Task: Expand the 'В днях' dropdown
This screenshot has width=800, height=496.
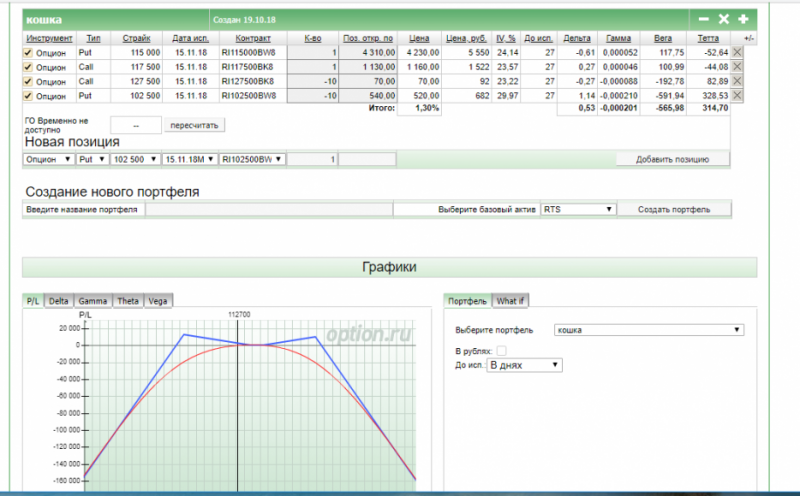Action: [x=524, y=366]
